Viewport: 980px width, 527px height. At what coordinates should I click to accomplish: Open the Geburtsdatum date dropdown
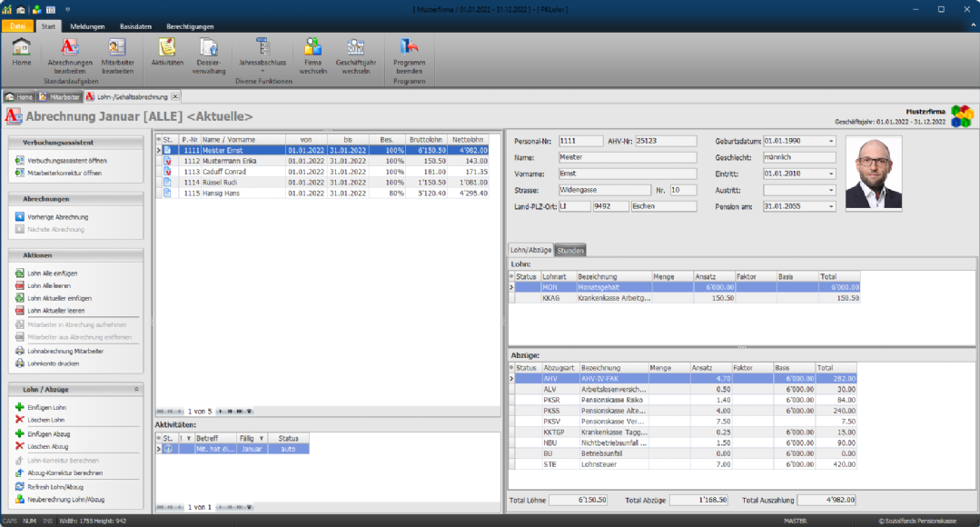[x=830, y=141]
